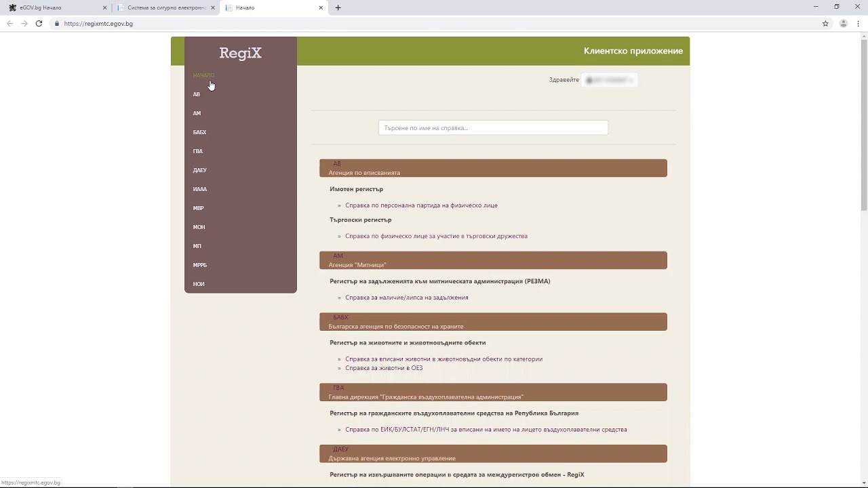Screen dimensions: 868x488
Task: Click the Гражданска въздухоплавателна администрация header
Action: pos(493,392)
